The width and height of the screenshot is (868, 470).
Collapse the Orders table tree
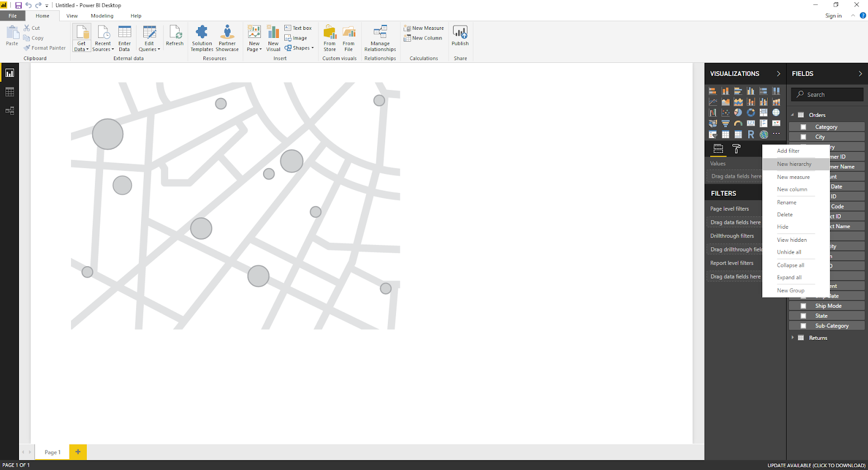pyautogui.click(x=793, y=115)
